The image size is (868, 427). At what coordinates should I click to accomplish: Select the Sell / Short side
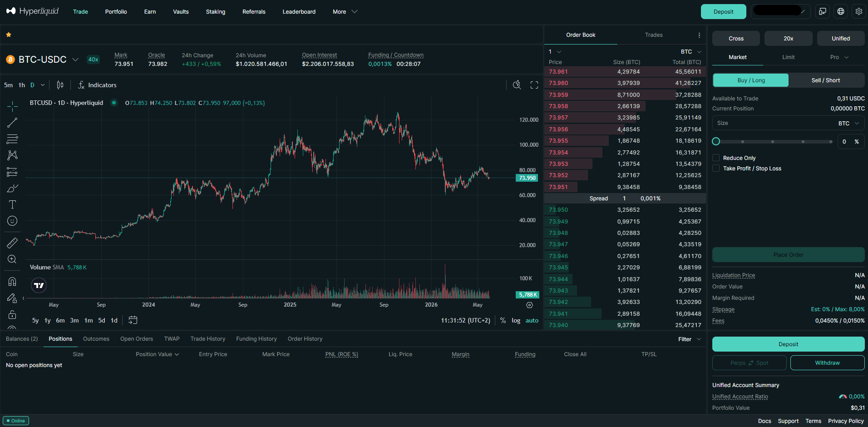[x=826, y=80]
